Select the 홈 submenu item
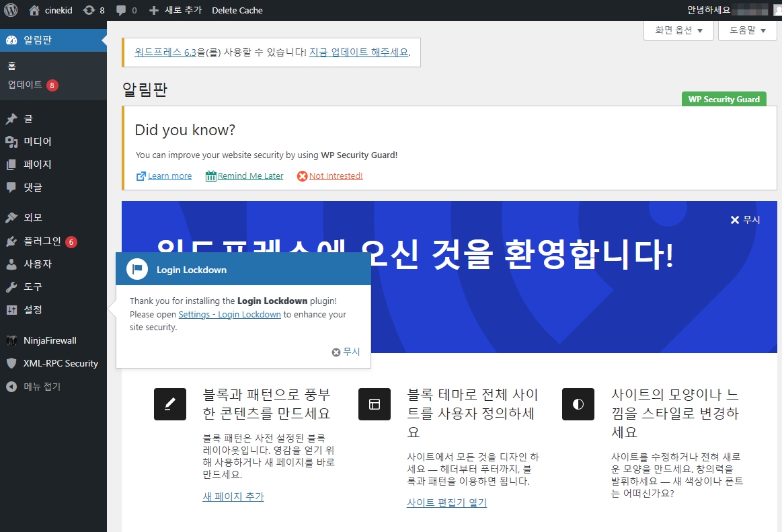 pos(12,66)
